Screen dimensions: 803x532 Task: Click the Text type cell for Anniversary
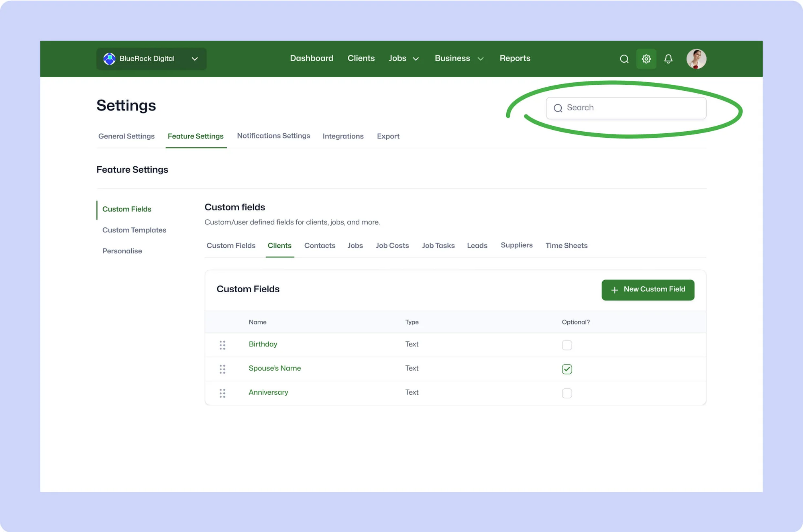[x=412, y=392]
